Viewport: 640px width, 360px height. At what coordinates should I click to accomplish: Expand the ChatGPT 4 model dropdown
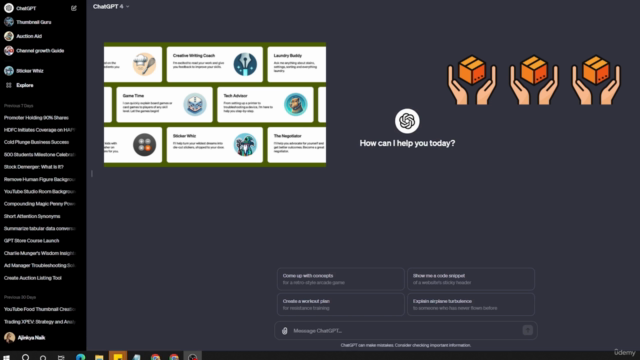(111, 7)
